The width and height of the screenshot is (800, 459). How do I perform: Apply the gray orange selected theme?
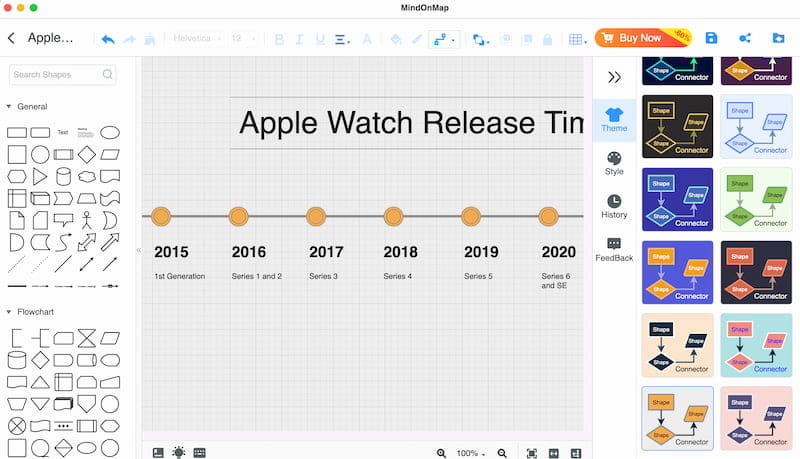coord(678,418)
